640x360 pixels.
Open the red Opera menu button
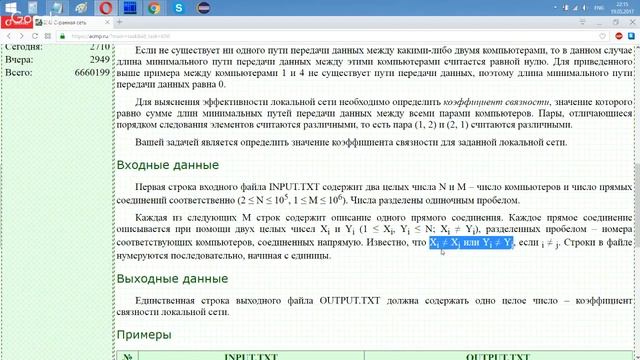coord(16,22)
